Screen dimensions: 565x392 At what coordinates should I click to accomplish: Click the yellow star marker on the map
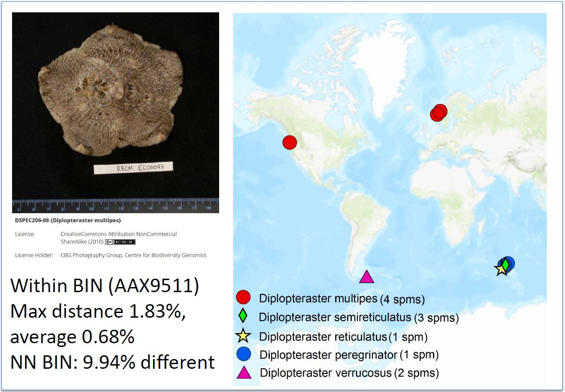500,269
